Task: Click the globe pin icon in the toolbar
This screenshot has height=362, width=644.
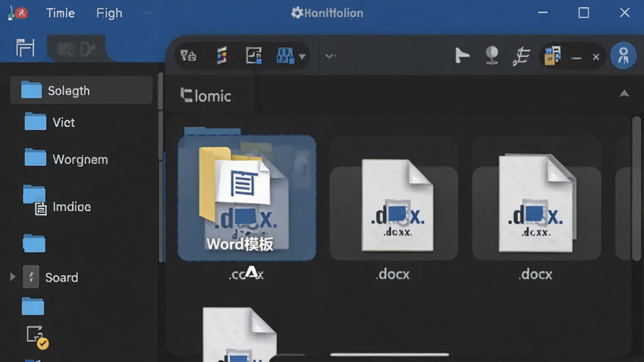Action: point(492,55)
